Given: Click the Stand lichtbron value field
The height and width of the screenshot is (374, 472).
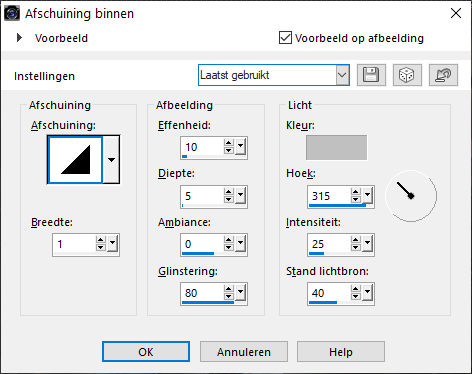Looking at the screenshot, I should click(x=329, y=293).
